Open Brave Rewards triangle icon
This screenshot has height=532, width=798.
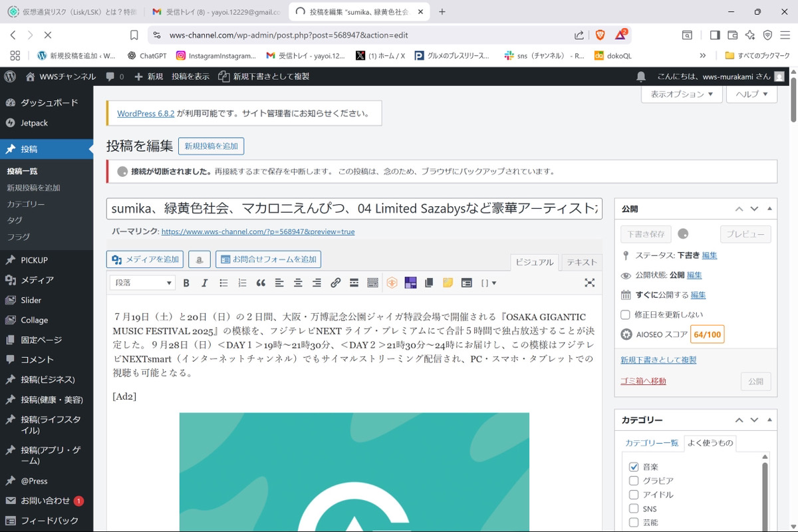[x=620, y=35]
